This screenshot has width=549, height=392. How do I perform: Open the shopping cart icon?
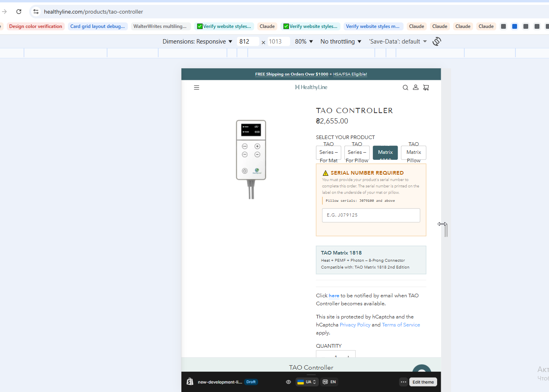coord(426,88)
